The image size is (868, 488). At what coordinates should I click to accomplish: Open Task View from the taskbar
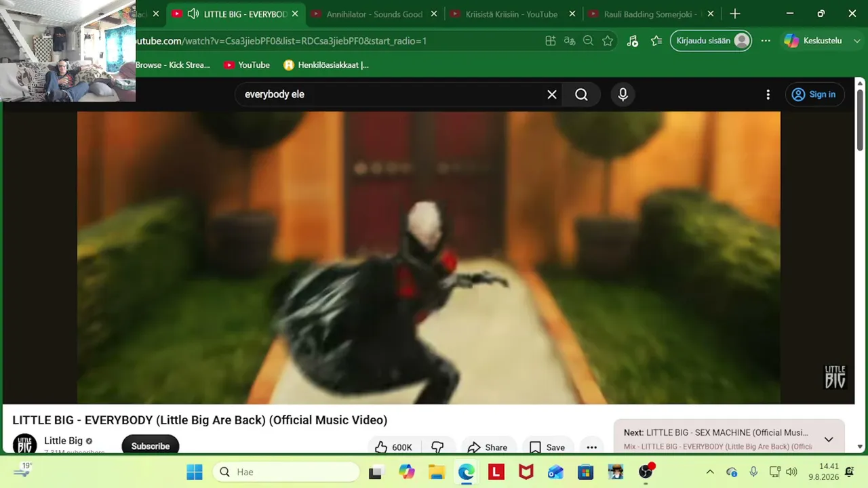(x=375, y=472)
